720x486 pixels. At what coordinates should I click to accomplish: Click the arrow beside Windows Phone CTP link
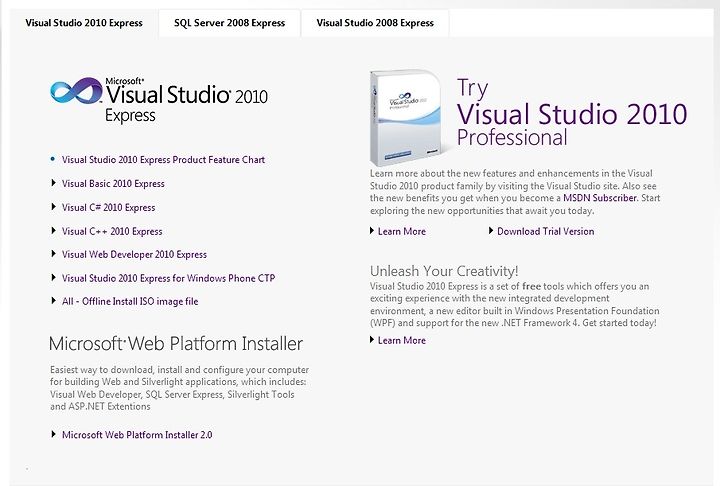click(x=53, y=277)
